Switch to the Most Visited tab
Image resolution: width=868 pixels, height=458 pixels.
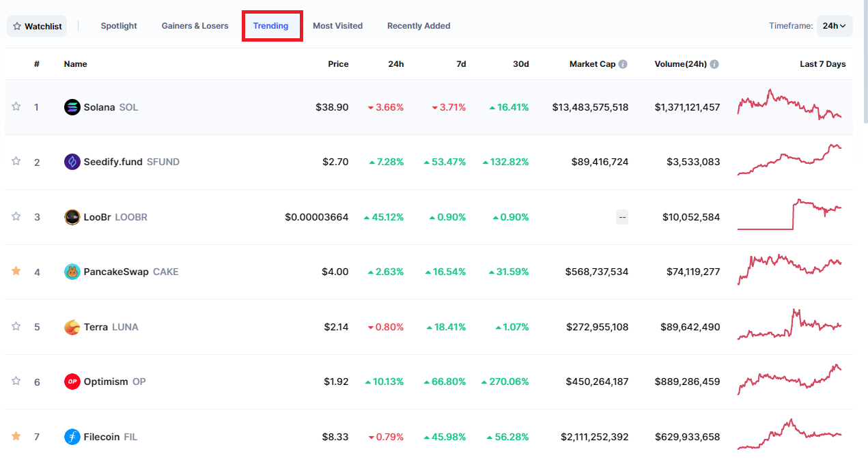pos(338,26)
